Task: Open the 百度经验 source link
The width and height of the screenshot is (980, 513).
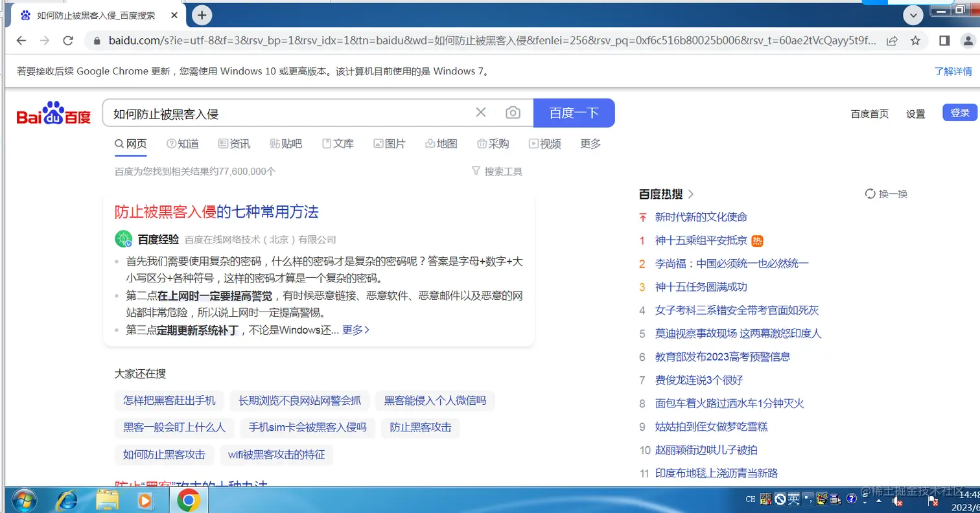Action: [158, 239]
